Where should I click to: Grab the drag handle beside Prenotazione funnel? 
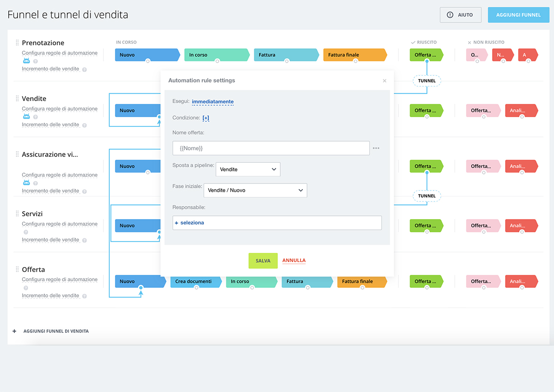click(x=17, y=42)
